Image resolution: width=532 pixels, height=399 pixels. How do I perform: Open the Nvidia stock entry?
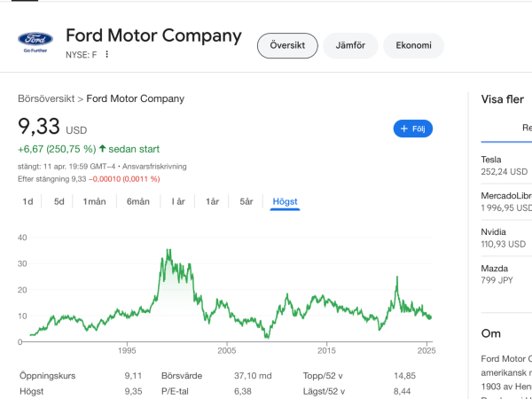pyautogui.click(x=504, y=238)
